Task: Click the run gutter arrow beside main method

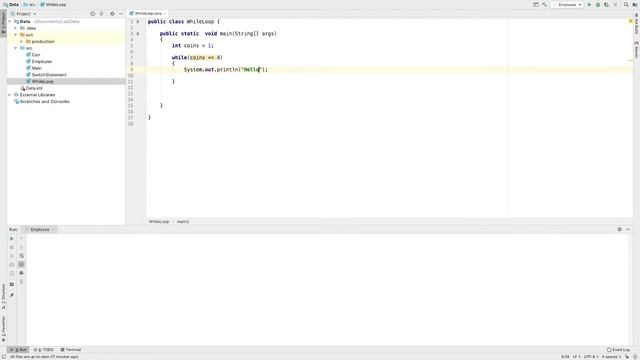Action: pyautogui.click(x=138, y=33)
